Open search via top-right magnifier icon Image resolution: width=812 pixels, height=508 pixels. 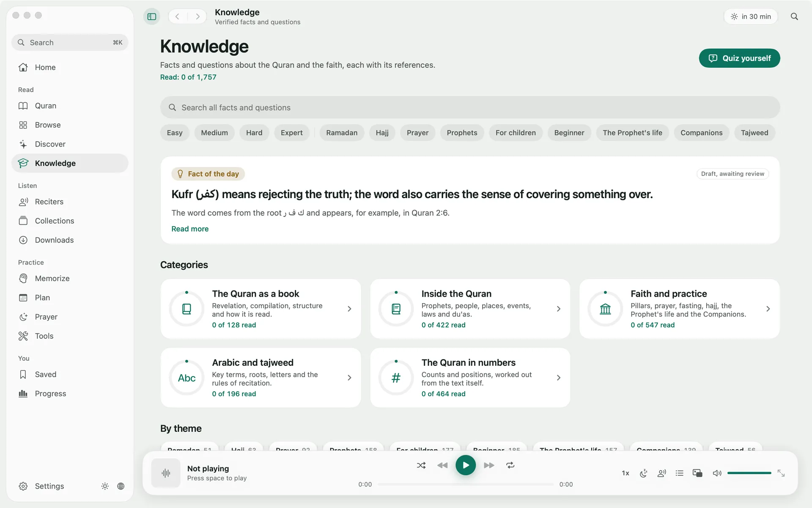point(794,17)
